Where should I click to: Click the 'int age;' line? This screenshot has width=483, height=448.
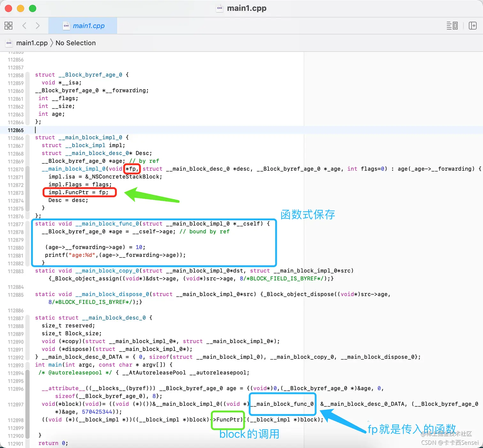point(51,114)
